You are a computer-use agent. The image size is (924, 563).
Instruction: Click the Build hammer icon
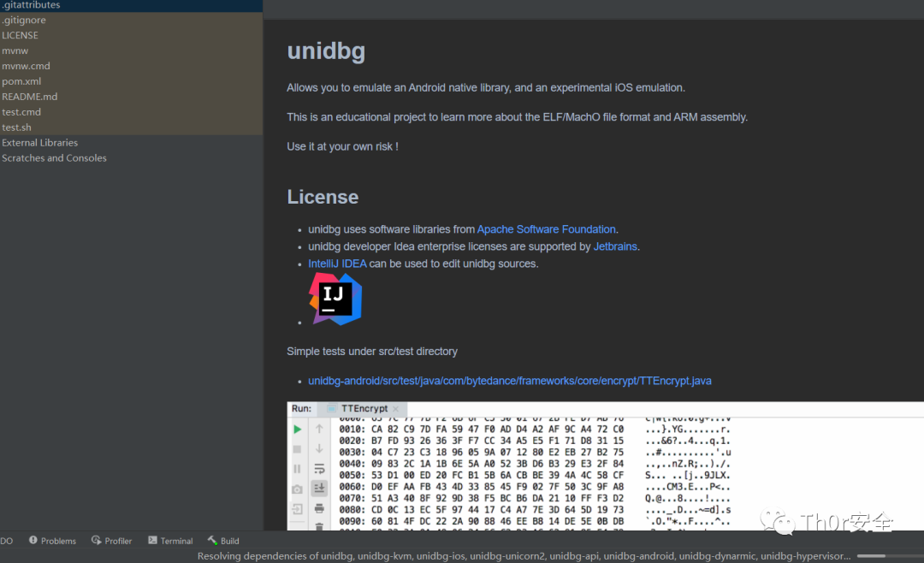pyautogui.click(x=213, y=540)
